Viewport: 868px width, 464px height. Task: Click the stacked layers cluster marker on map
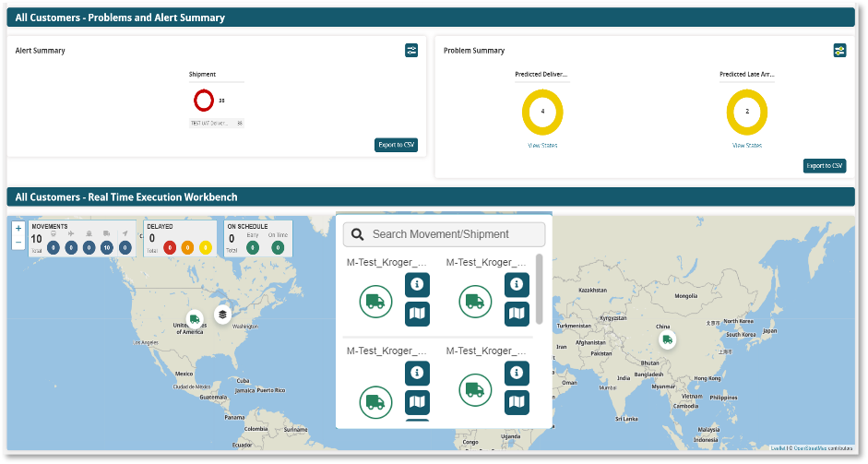point(222,315)
